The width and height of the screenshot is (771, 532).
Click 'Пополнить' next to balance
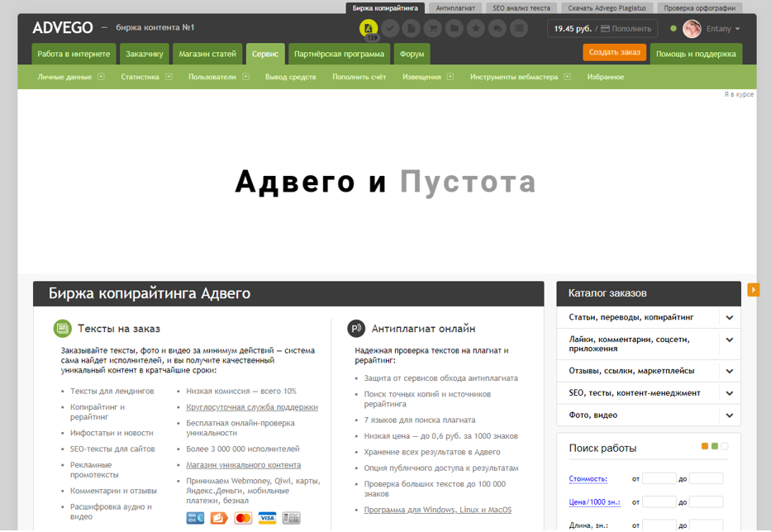[626, 29]
